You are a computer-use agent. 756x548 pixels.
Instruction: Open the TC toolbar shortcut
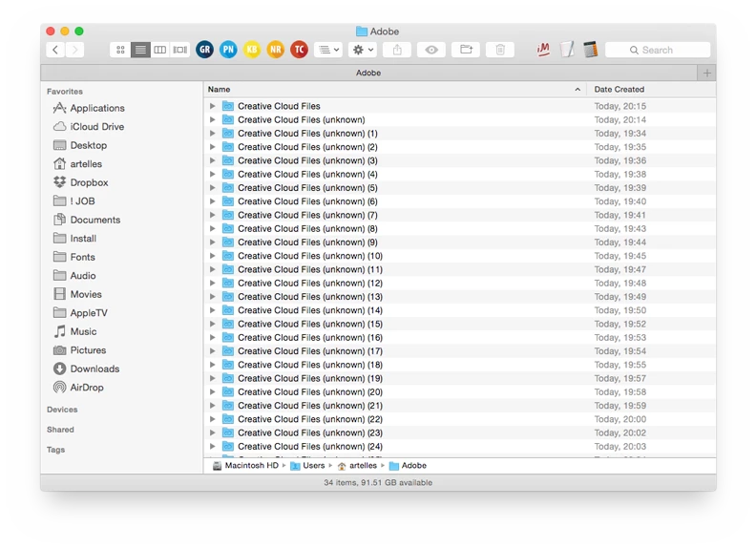point(300,50)
